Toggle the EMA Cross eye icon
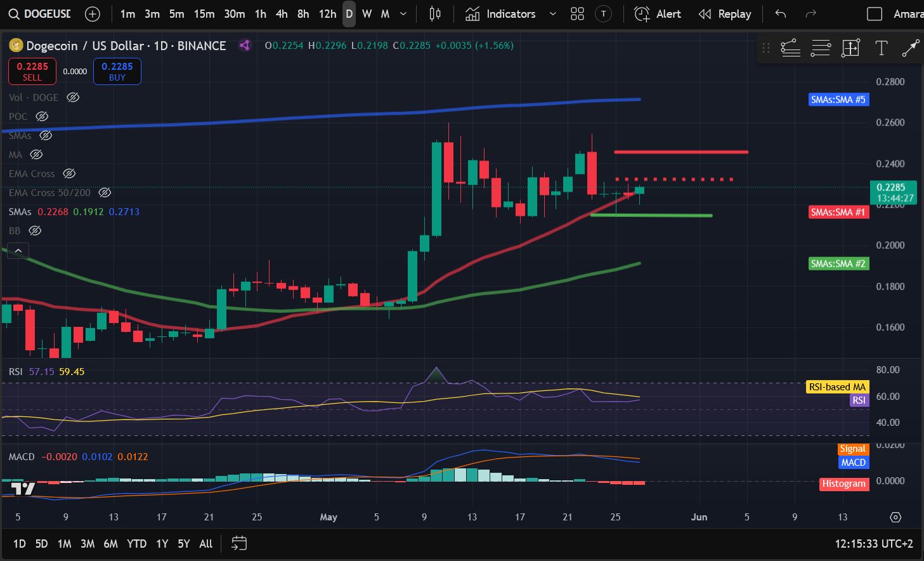This screenshot has width=924, height=561. [x=69, y=173]
